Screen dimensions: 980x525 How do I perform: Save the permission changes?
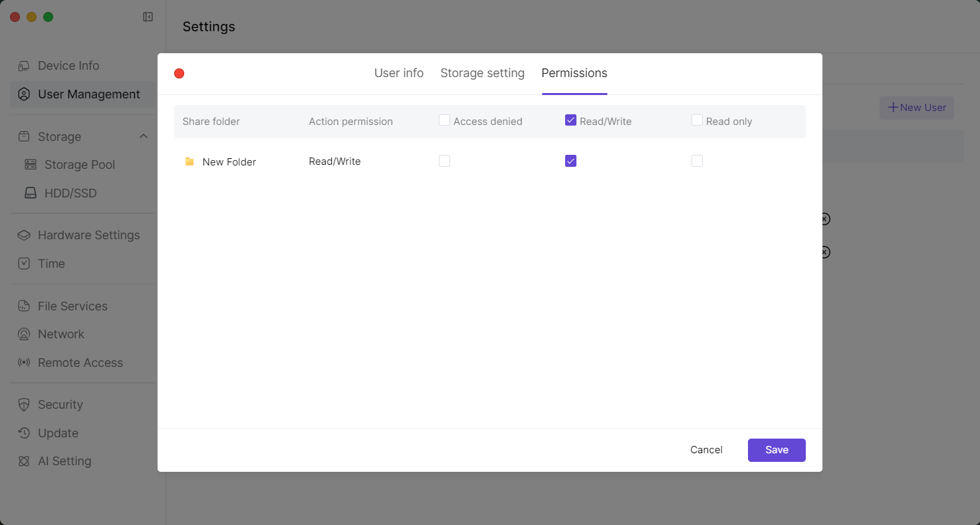(776, 450)
